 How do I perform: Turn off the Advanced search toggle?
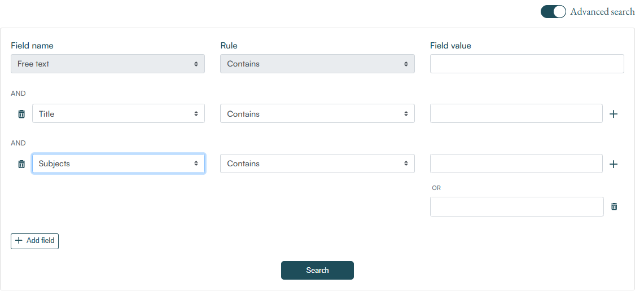(x=553, y=12)
